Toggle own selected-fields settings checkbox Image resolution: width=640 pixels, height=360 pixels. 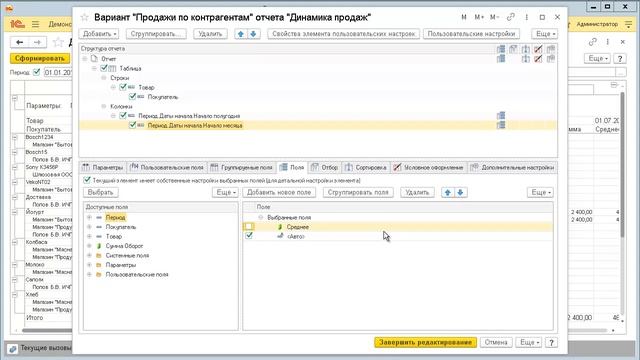87,180
